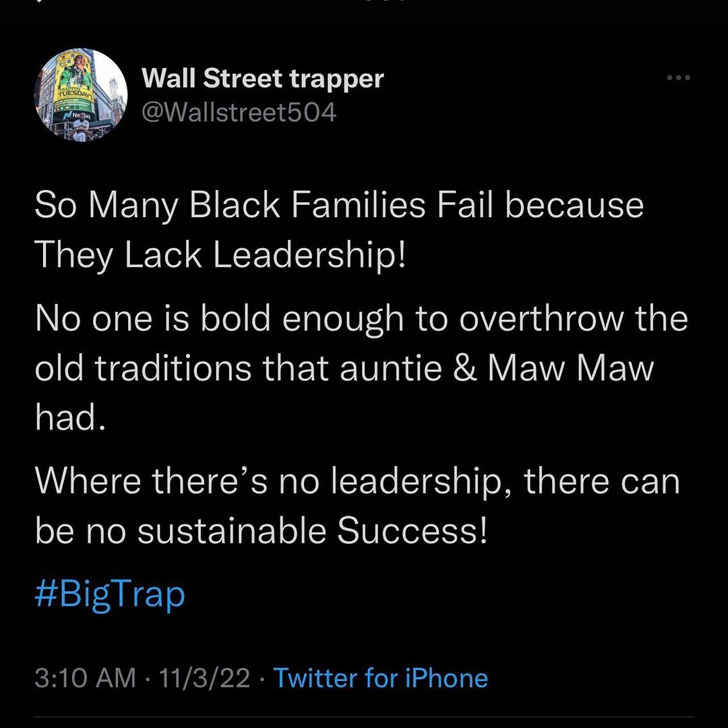
Task: Tap the line starting 'old traditions that'
Action: (344, 368)
